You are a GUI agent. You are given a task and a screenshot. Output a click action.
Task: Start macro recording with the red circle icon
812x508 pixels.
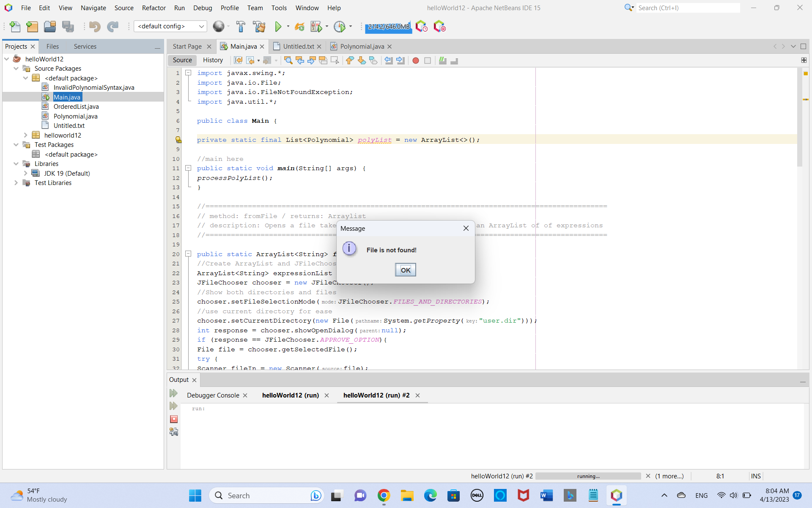[x=416, y=60]
